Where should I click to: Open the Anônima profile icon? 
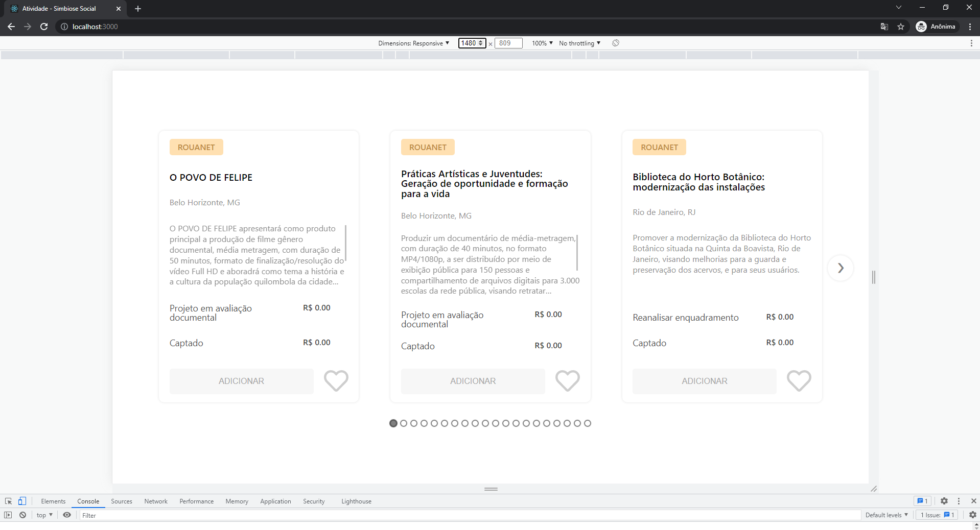(x=922, y=27)
